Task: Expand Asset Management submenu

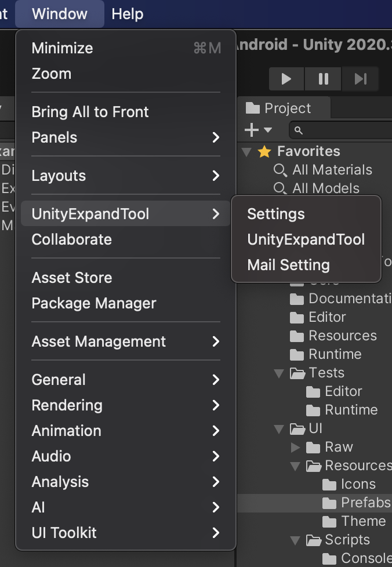Action: pyautogui.click(x=126, y=341)
